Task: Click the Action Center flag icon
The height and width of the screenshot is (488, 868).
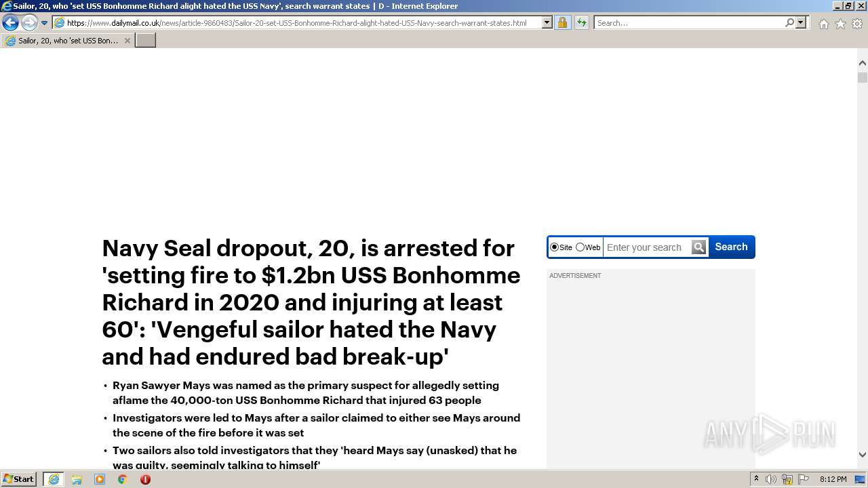Action: pyautogui.click(x=804, y=479)
